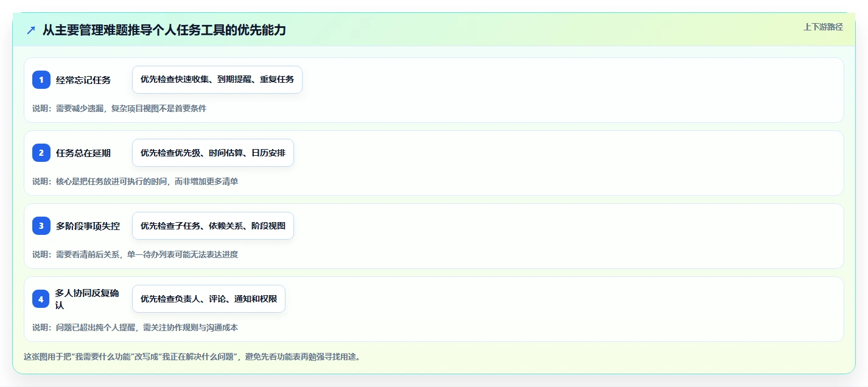
Task: Click the 上下游路径 label
Action: point(823,27)
